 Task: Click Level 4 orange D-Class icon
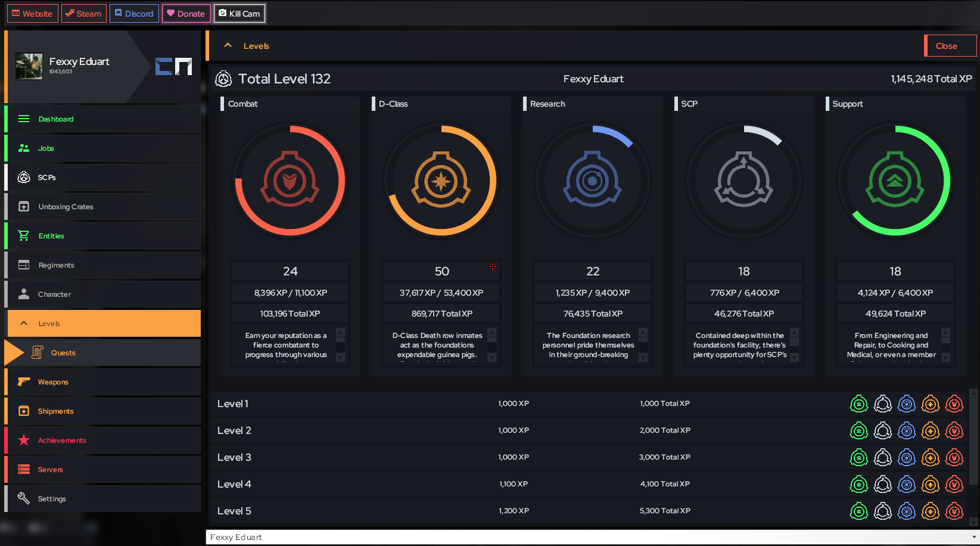coord(931,485)
